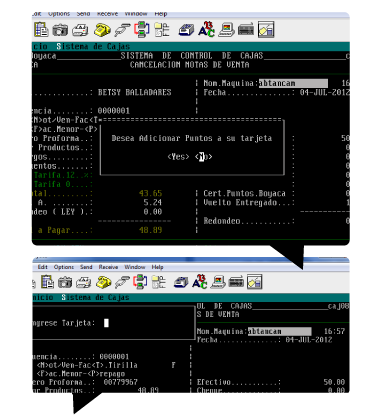
Task: Click the computer terminal icon in the lower window toolbar
Action: click(x=218, y=282)
